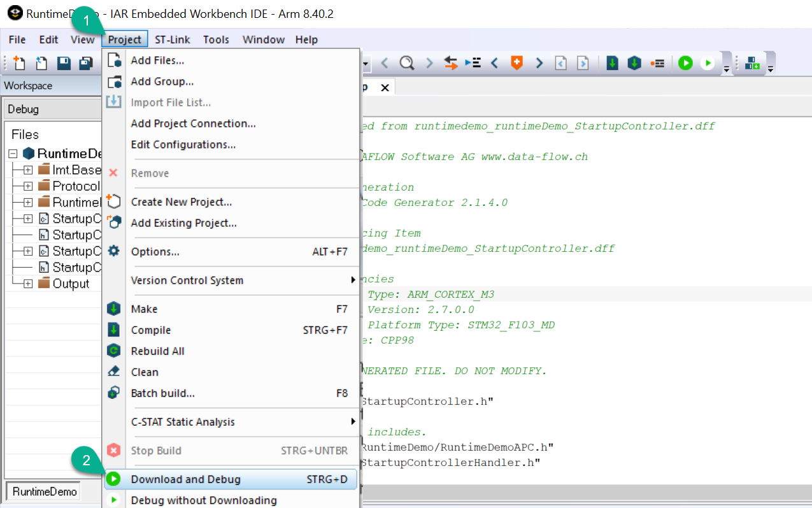The image size is (812, 508).
Task: Open project Options... entry
Action: click(x=231, y=252)
